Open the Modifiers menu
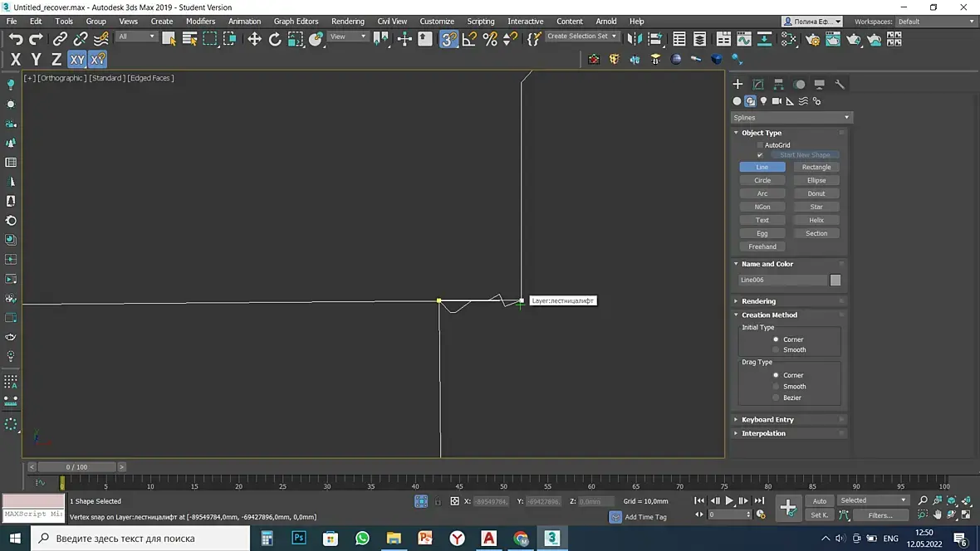The width and height of the screenshot is (980, 551). pos(200,21)
